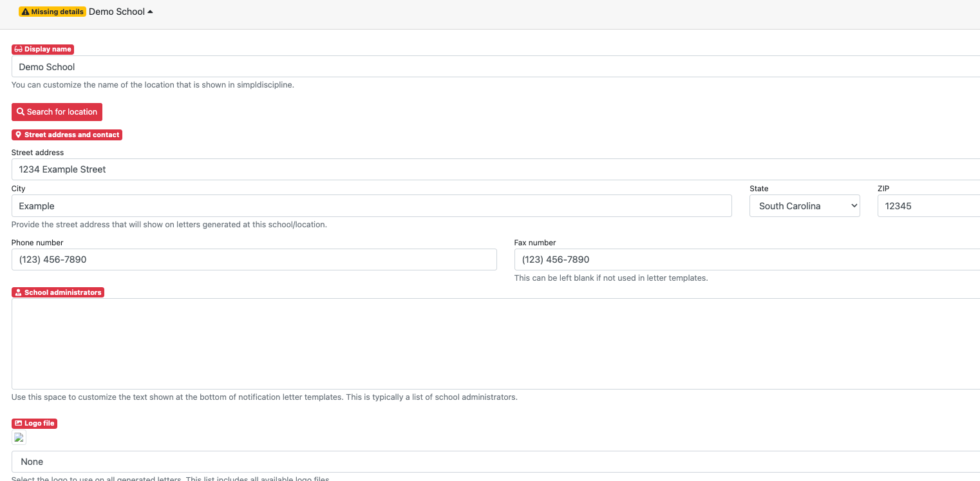This screenshot has width=980, height=481.
Task: Select the City input field
Action: [x=372, y=206]
